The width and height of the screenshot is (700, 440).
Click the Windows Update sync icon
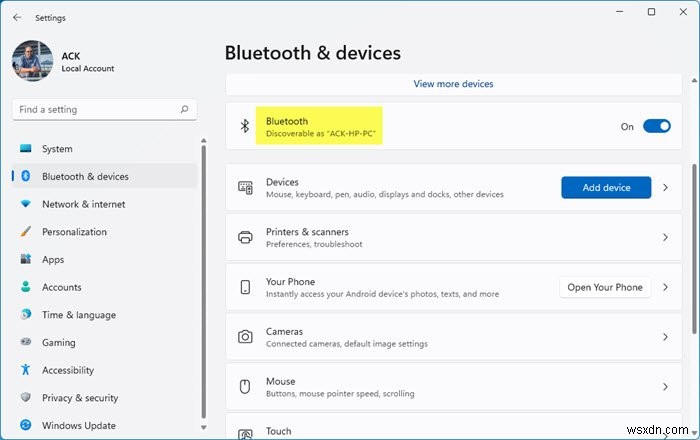[26, 425]
